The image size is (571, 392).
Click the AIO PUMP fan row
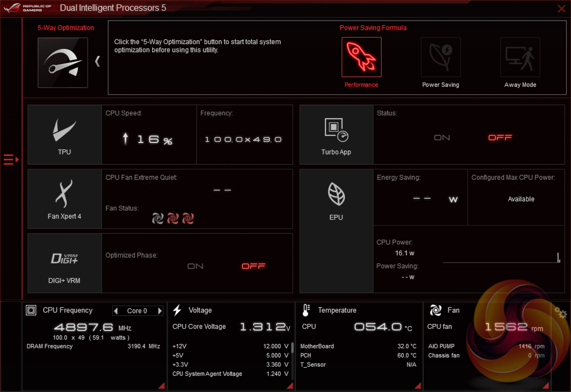(x=486, y=346)
